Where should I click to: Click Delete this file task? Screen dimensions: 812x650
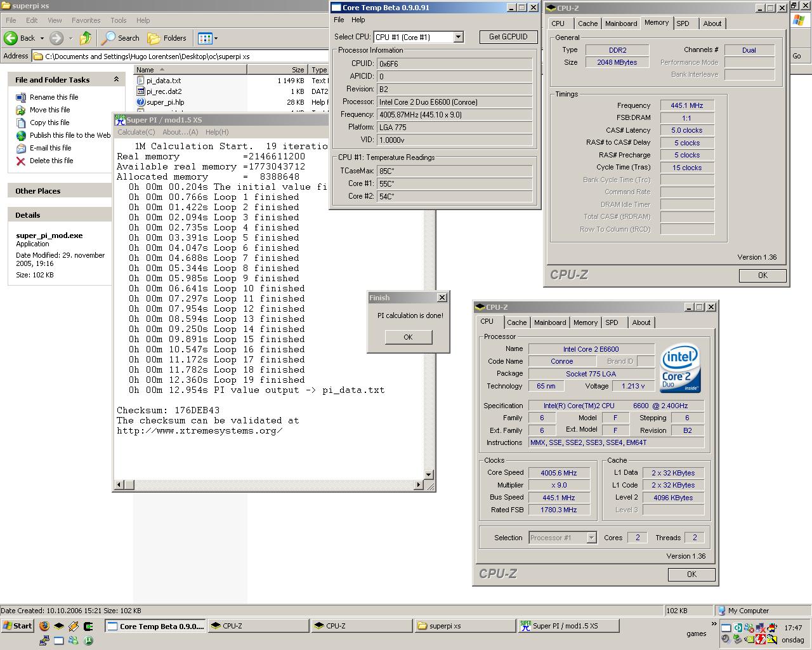coord(51,161)
